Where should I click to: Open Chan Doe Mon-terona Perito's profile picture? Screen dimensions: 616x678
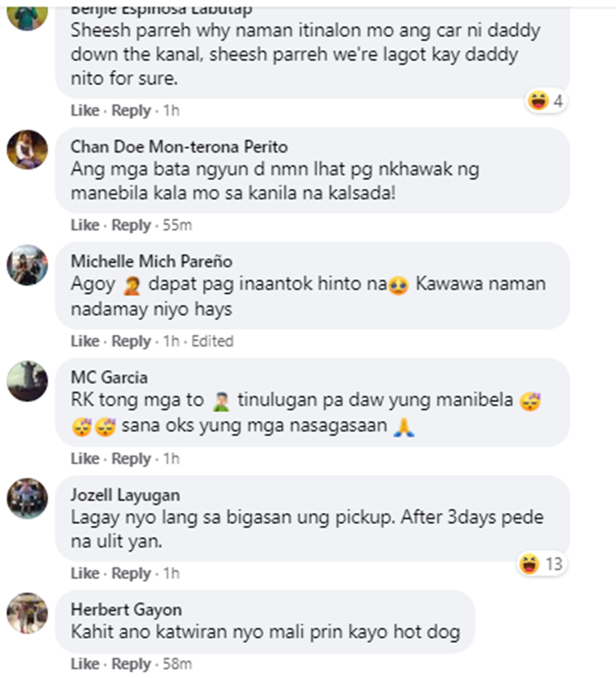pyautogui.click(x=27, y=149)
